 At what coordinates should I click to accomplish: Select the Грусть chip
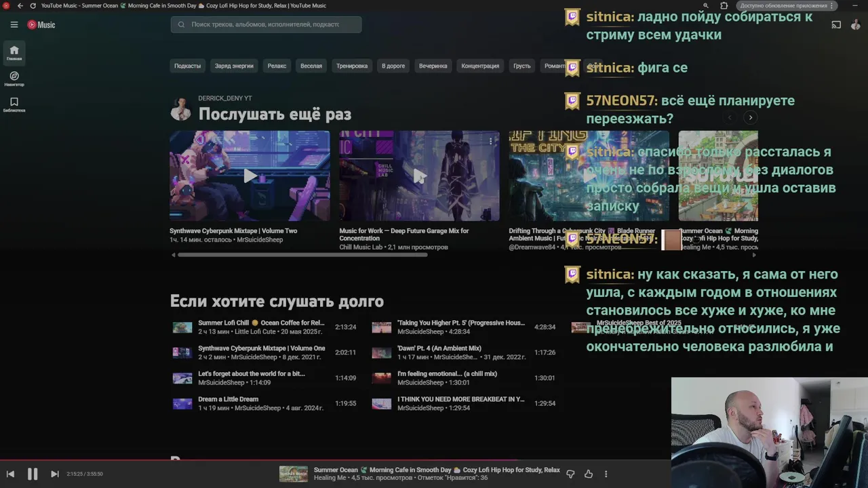tap(522, 66)
